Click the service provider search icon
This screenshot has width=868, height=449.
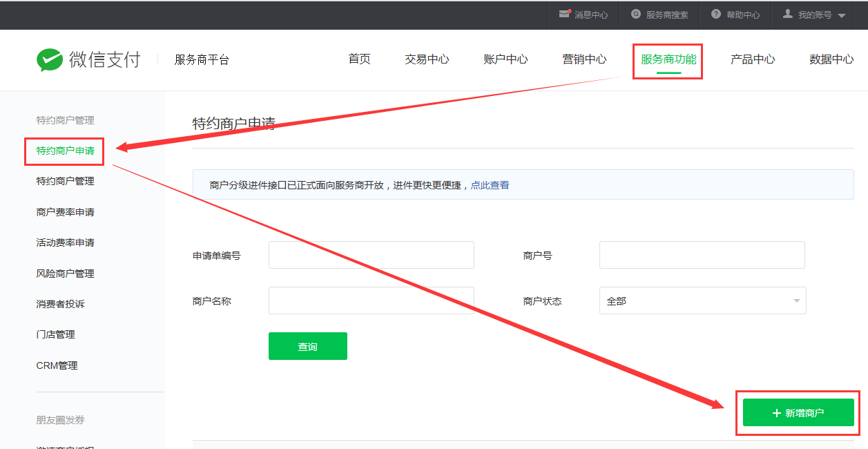click(x=636, y=15)
